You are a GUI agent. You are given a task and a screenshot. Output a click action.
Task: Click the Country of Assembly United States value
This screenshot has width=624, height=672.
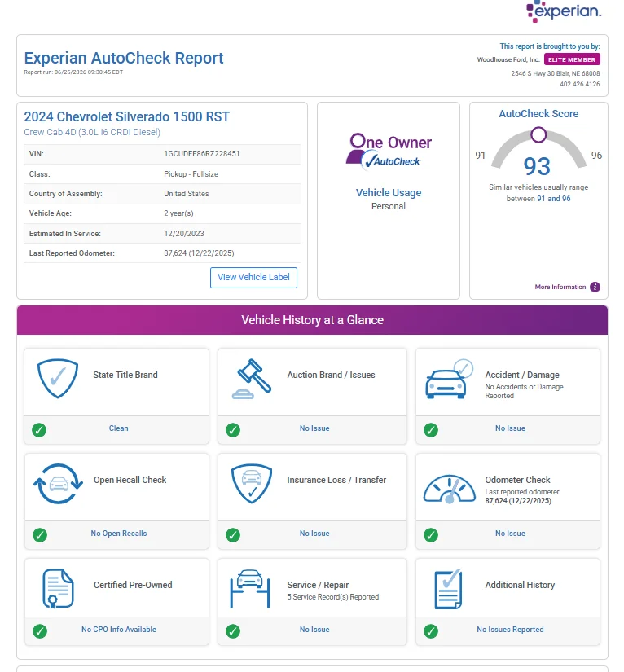(x=186, y=194)
